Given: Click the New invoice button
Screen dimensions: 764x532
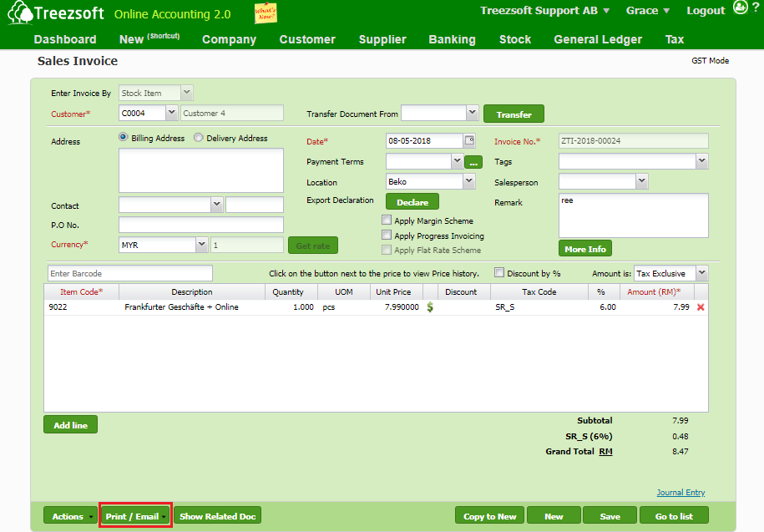Looking at the screenshot, I should [x=554, y=515].
